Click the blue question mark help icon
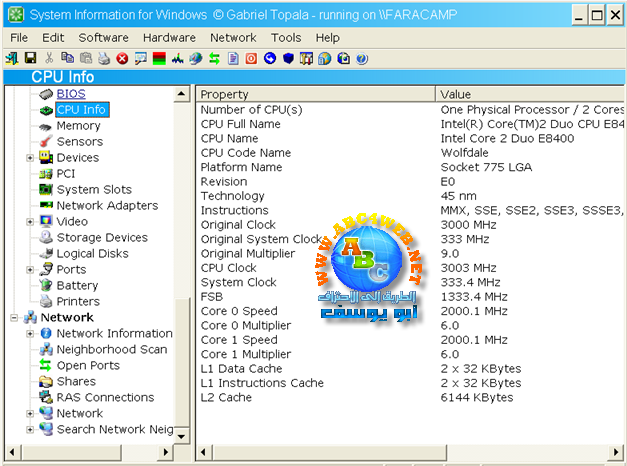Image resolution: width=627 pixels, height=466 pixels. point(362,59)
